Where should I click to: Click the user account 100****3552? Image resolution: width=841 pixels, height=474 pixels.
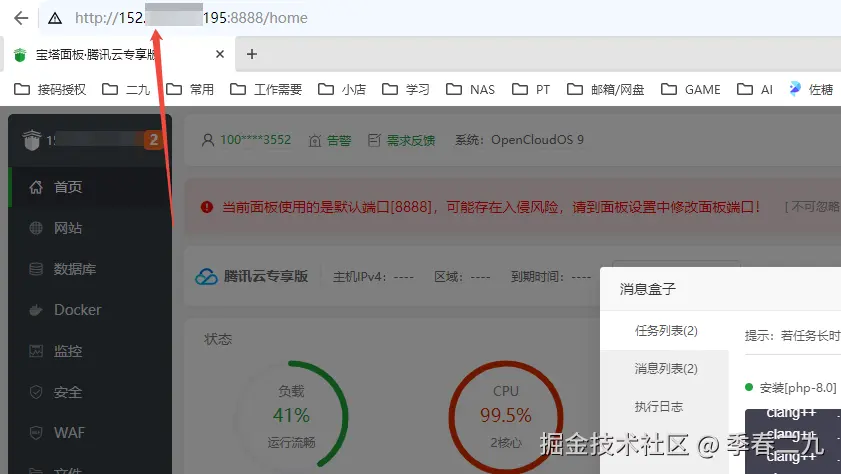[x=246, y=140]
